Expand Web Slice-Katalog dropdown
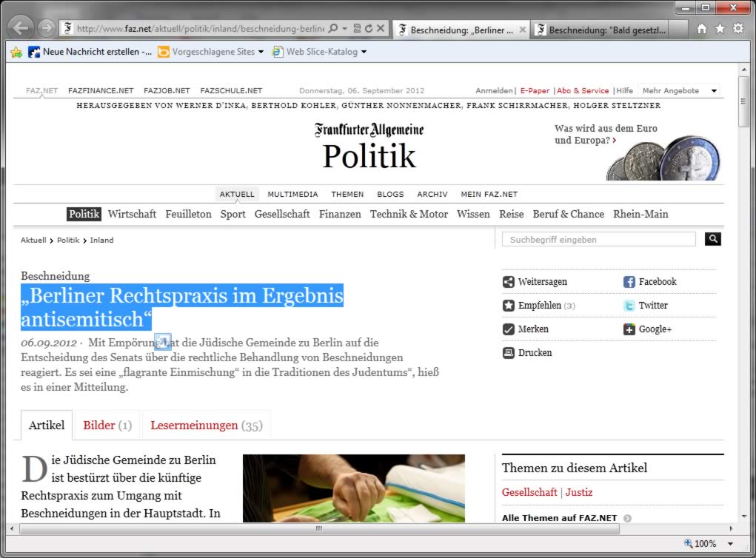The image size is (756, 558). pyautogui.click(x=364, y=52)
